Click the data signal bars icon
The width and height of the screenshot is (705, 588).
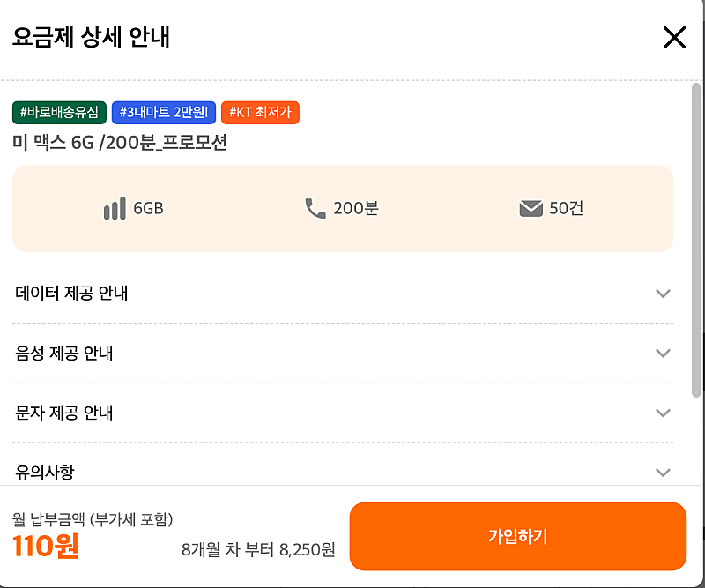pos(114,209)
